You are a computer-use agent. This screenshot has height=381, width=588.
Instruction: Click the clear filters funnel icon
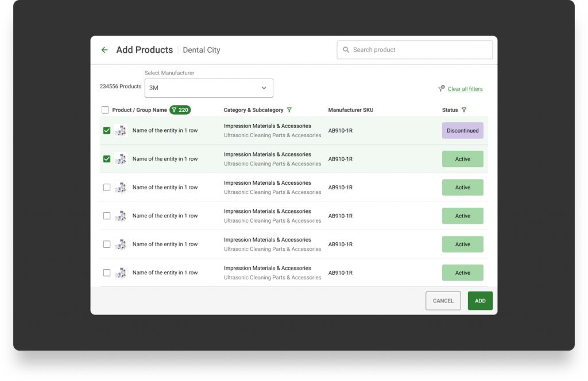point(441,88)
